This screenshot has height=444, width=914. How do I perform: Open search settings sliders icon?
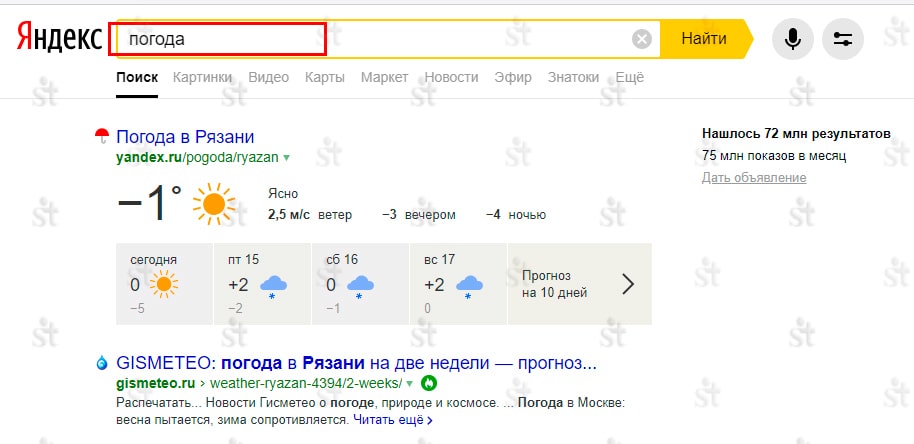point(843,39)
